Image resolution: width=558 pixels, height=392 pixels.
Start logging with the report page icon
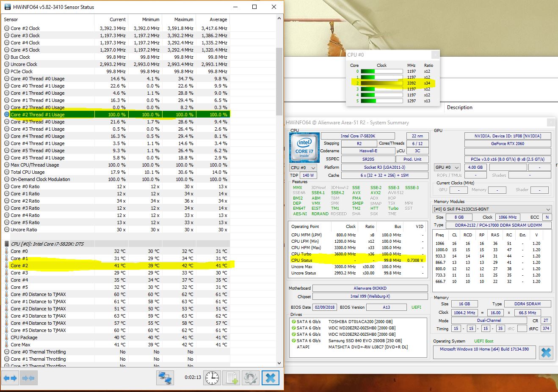(x=231, y=378)
